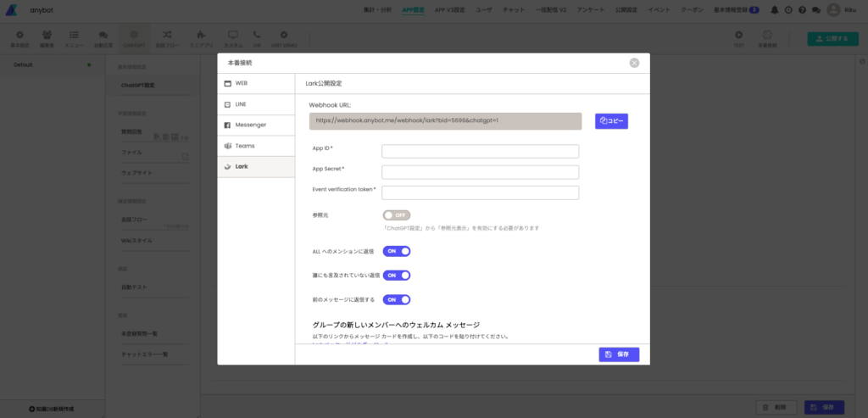The height and width of the screenshot is (418, 868).
Task: Click into the App Secret field
Action: 480,172
